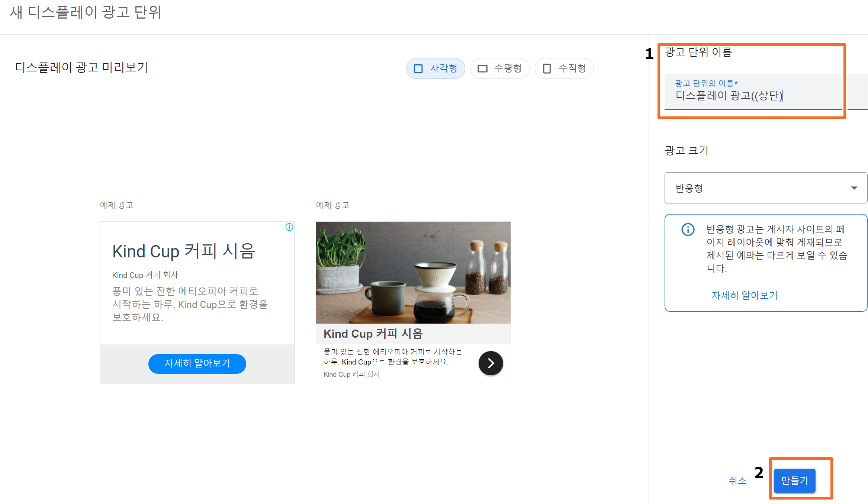Click the horizontal rectangle icon in 수평형 button
This screenshot has width=868, height=504.
[x=482, y=68]
